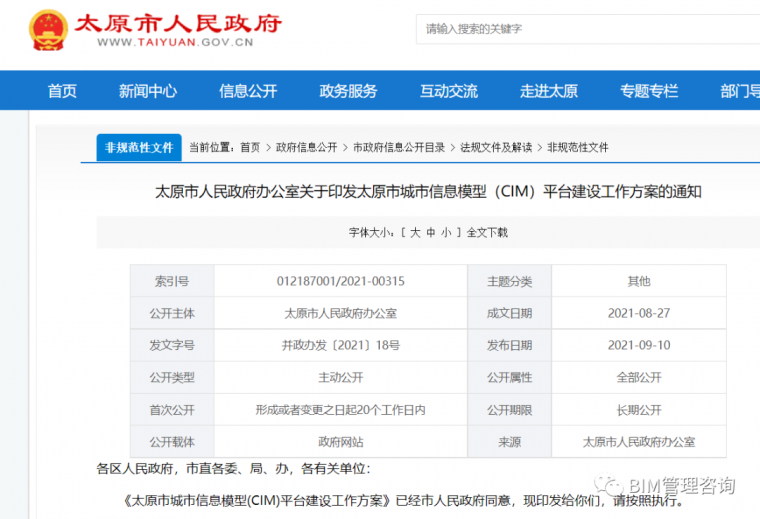Open the 首页 navigation menu item
760x519 pixels.
coord(62,91)
